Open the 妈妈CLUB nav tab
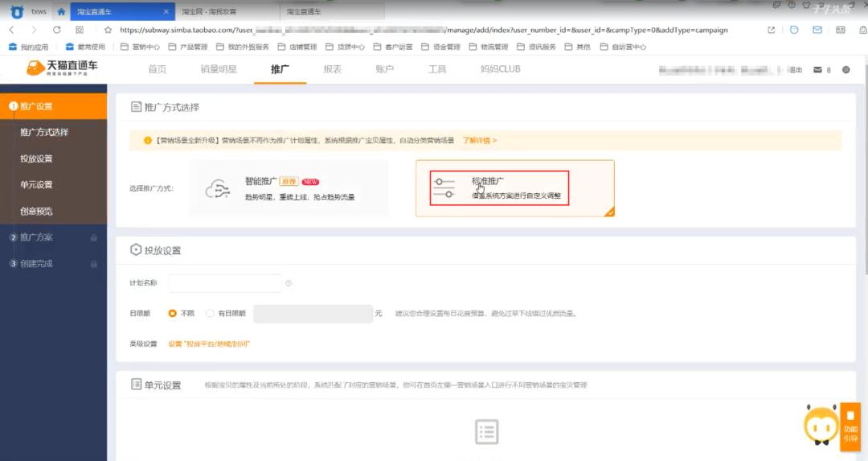The width and height of the screenshot is (868, 461). pyautogui.click(x=501, y=69)
